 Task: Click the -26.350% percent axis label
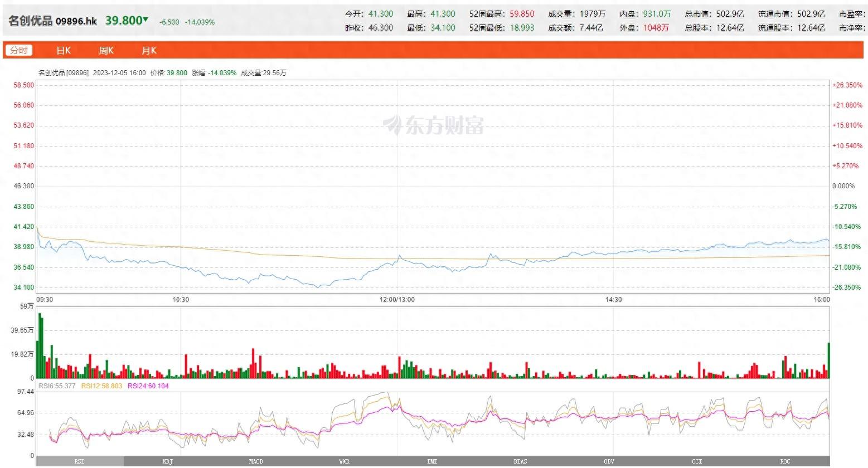[x=847, y=287]
